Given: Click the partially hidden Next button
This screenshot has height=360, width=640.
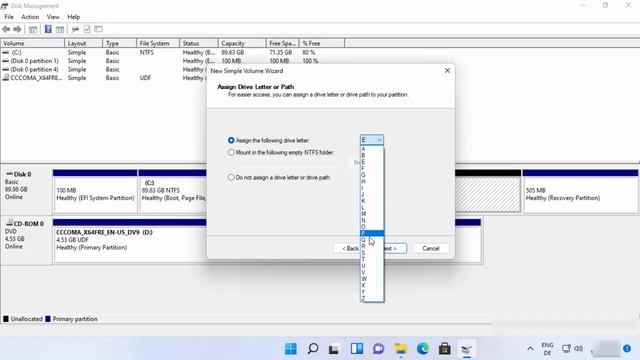Looking at the screenshot, I should coord(395,249).
